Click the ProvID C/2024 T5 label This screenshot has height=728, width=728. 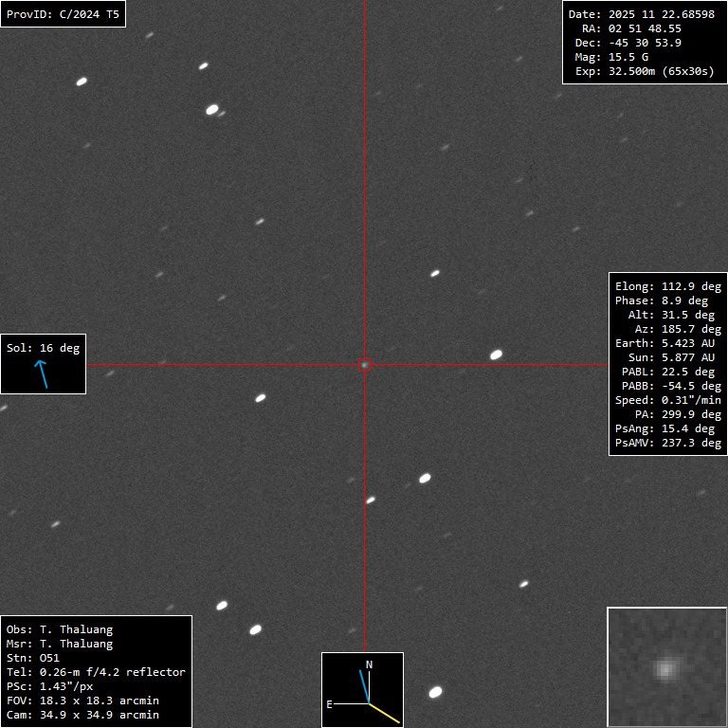tap(63, 14)
